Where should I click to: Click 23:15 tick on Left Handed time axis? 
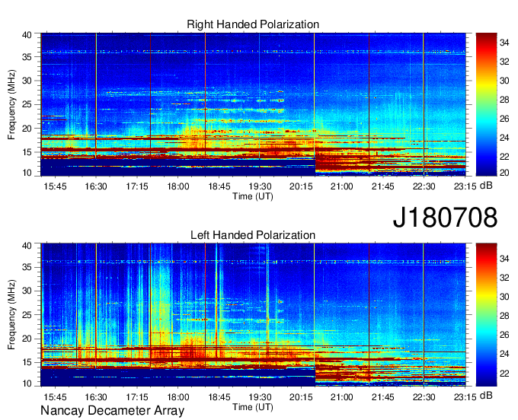tap(465, 397)
